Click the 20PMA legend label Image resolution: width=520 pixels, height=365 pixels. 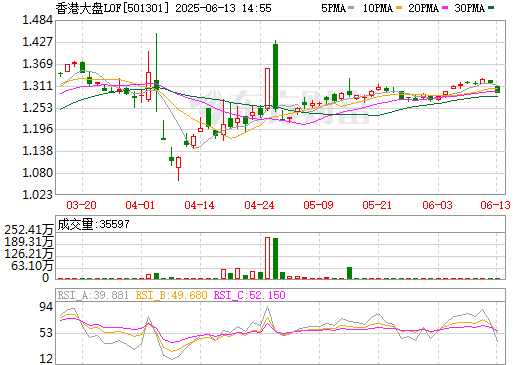(423, 8)
